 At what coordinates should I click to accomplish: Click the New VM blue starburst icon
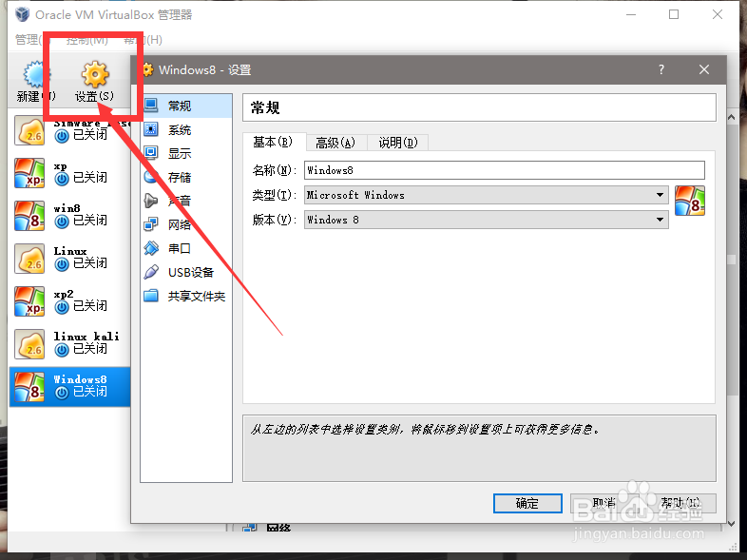coord(37,74)
